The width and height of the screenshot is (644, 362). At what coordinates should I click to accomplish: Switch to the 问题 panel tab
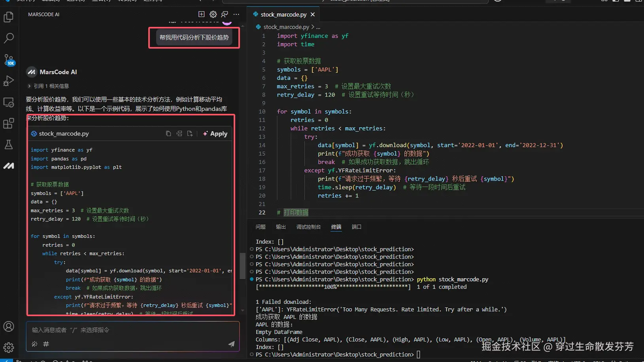click(261, 227)
